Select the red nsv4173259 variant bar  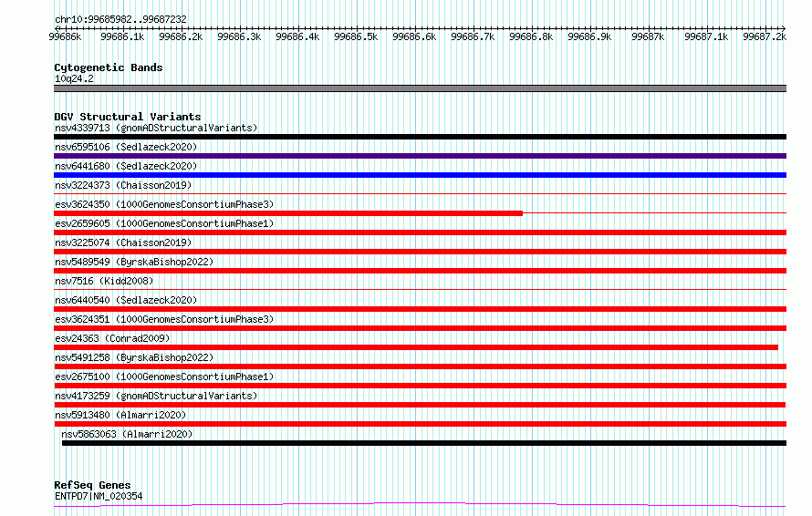click(x=420, y=405)
